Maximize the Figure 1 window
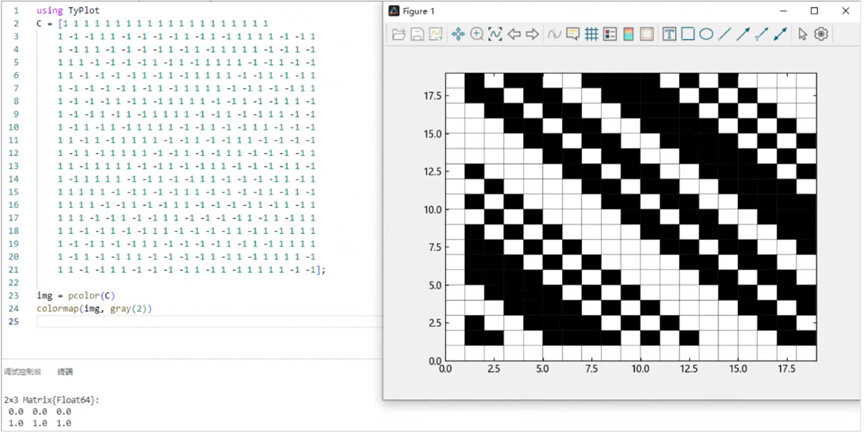The height and width of the screenshot is (433, 864). point(814,10)
